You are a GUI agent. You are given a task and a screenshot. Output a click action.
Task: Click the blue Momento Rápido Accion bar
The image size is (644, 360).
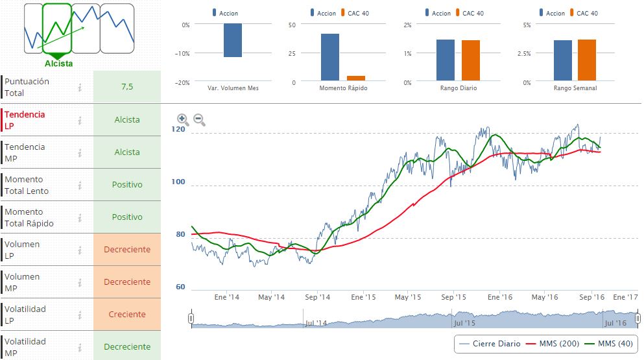330,57
